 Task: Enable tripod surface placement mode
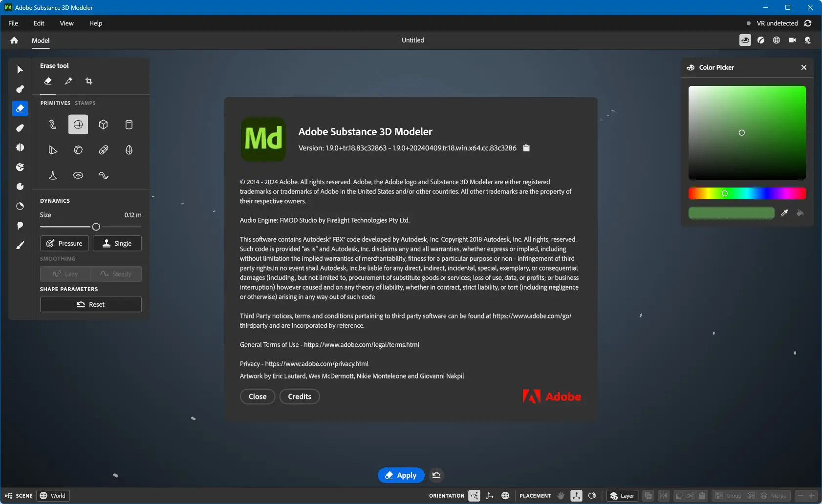click(577, 496)
